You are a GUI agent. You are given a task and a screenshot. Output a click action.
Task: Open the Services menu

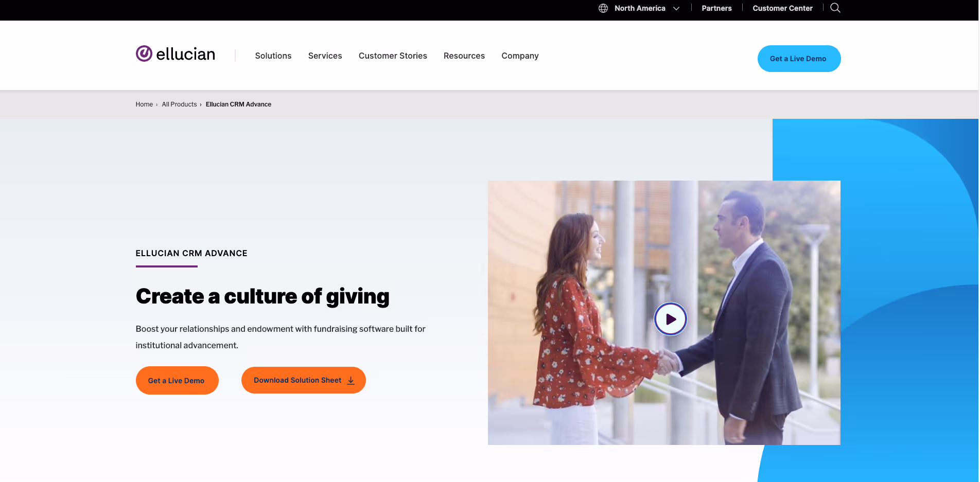(325, 56)
